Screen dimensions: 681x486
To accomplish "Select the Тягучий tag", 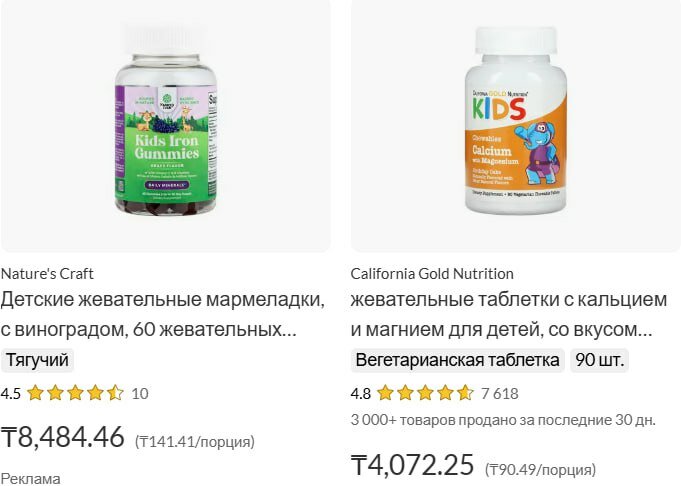I will click(37, 360).
